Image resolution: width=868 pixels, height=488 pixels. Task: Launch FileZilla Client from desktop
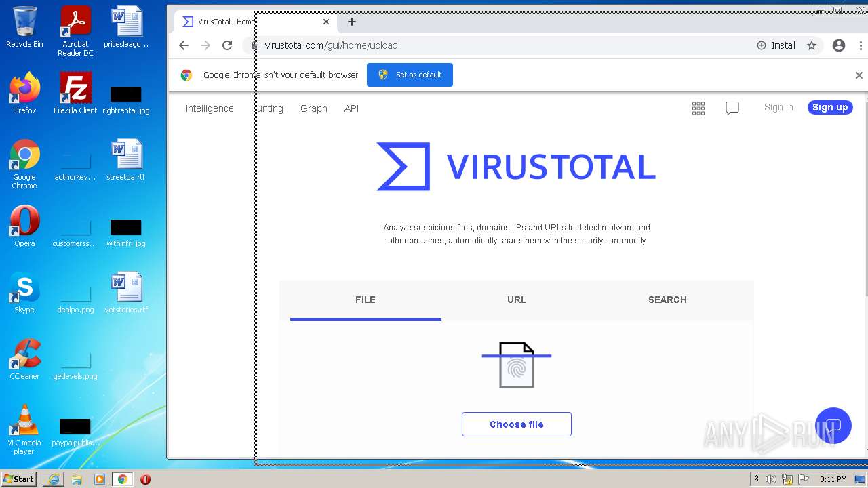coord(75,94)
